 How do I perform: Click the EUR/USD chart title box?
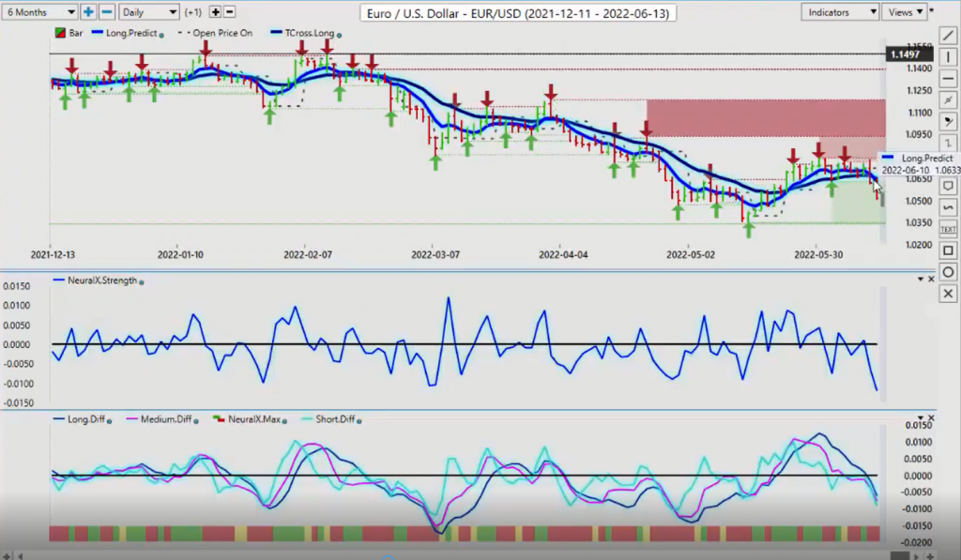[518, 13]
